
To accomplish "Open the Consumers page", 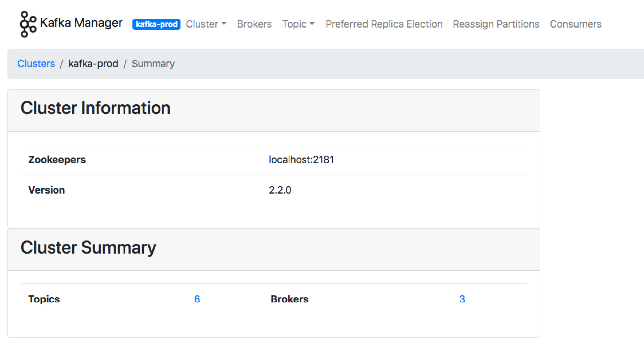I will pyautogui.click(x=575, y=24).
